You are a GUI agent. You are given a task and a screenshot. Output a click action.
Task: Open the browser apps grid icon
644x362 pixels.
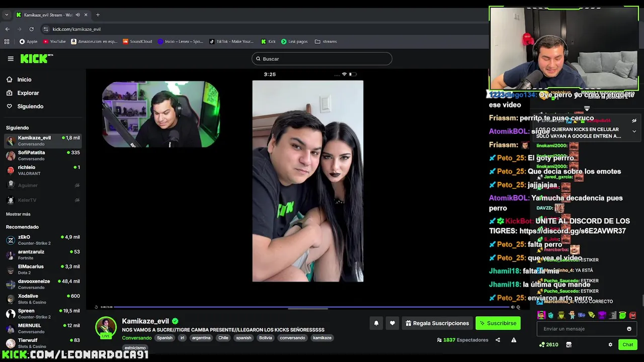click(x=7, y=42)
